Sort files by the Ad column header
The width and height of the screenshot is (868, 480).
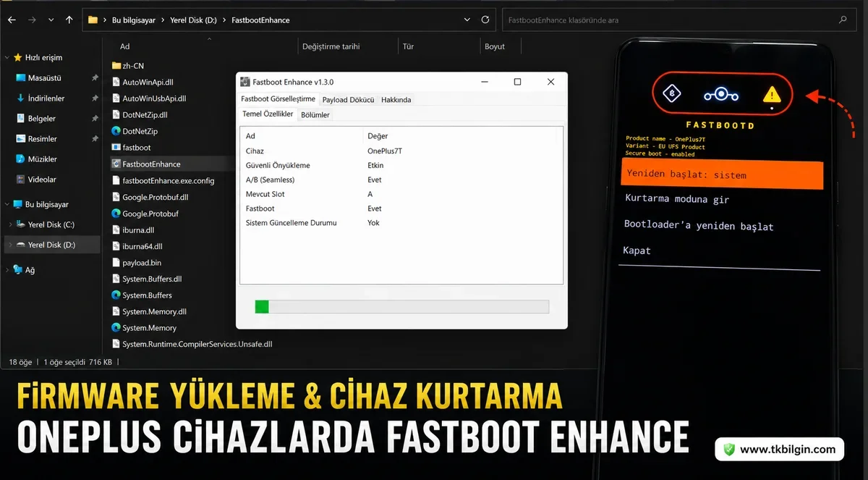click(125, 46)
